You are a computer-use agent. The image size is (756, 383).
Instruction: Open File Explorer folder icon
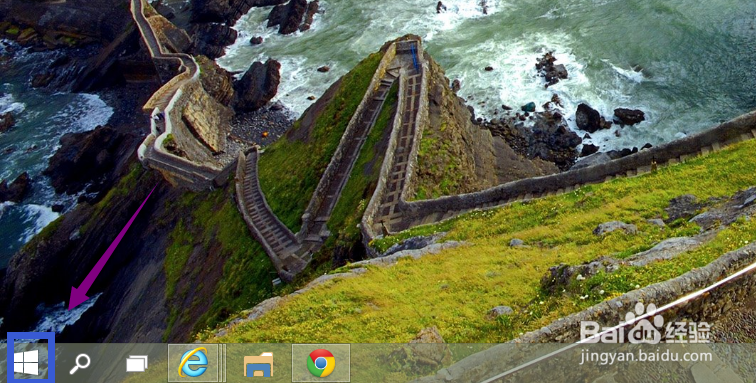pyautogui.click(x=258, y=364)
